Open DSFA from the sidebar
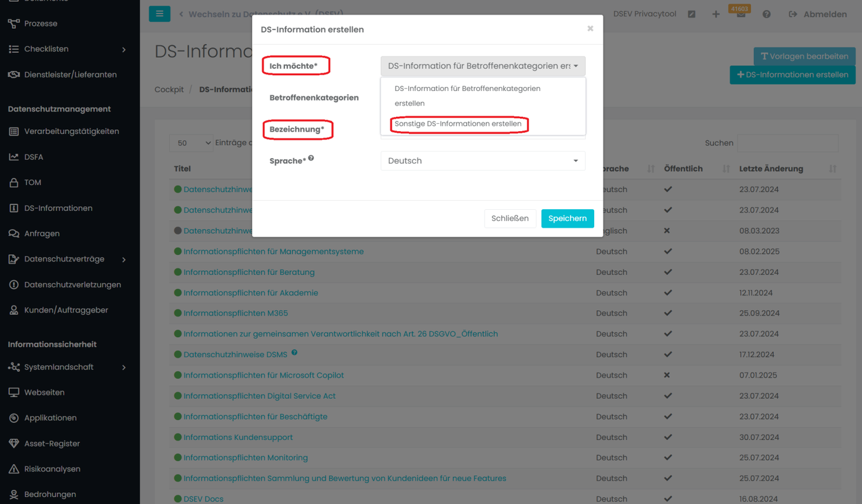Viewport: 862px width, 504px height. (x=34, y=157)
